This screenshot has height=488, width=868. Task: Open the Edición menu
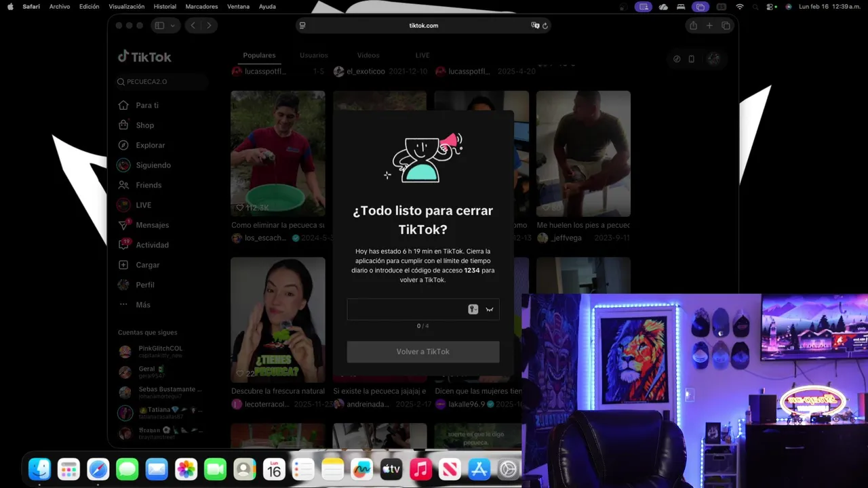[89, 6]
